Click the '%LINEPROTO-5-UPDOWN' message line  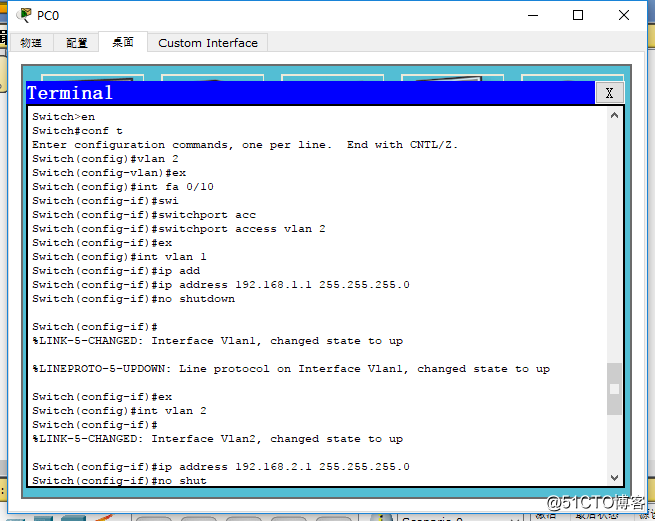[291, 369]
